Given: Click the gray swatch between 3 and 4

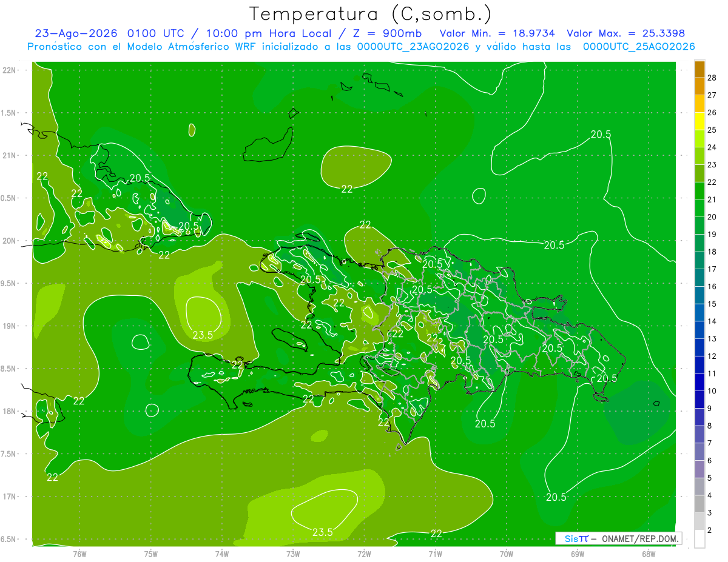Looking at the screenshot, I should point(699,504).
